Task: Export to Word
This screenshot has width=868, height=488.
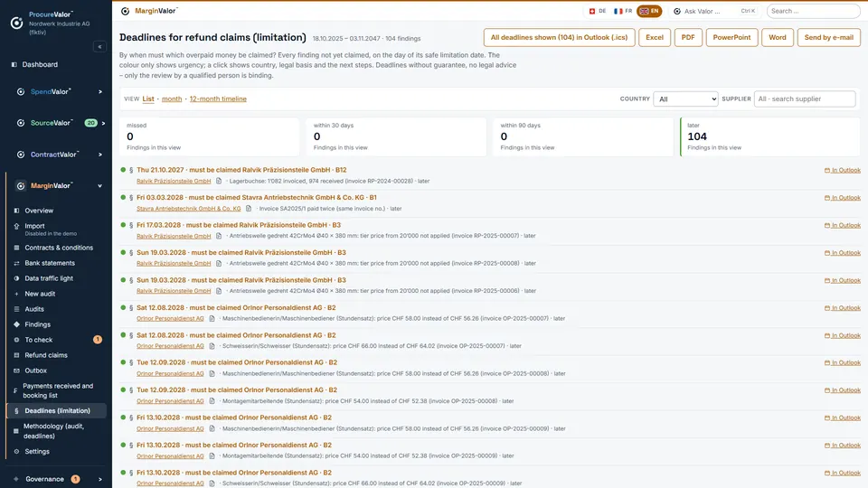Action: (778, 38)
